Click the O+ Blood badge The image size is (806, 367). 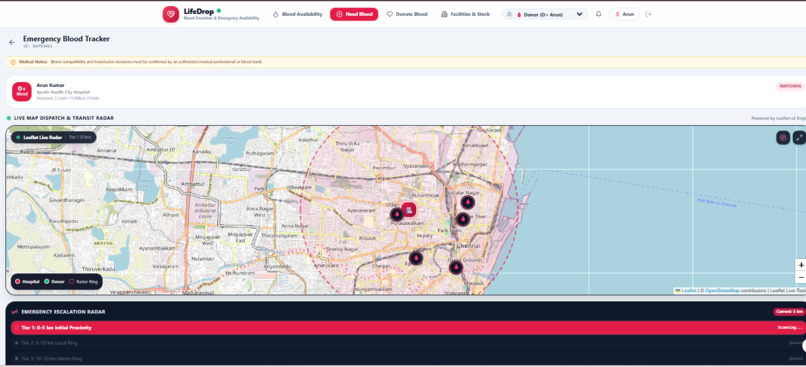pyautogui.click(x=22, y=91)
